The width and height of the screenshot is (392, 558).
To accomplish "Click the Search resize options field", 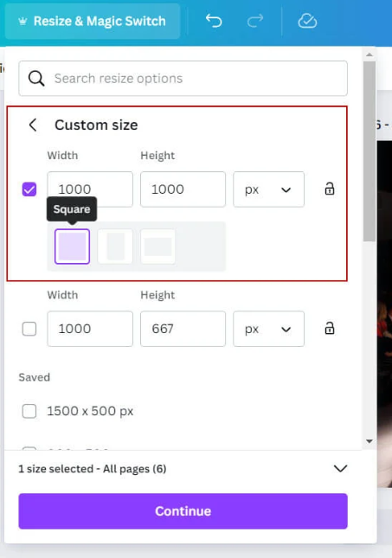I will pyautogui.click(x=183, y=78).
